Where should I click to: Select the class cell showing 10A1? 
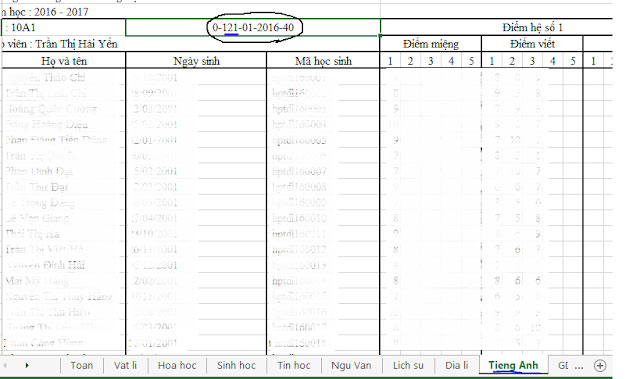(63, 27)
